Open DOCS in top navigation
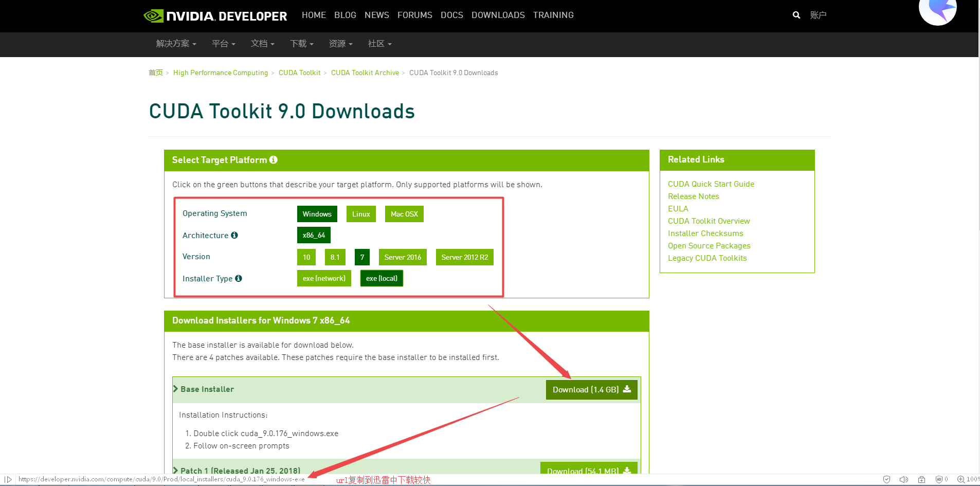Viewport: 980px width, 486px height. (452, 15)
